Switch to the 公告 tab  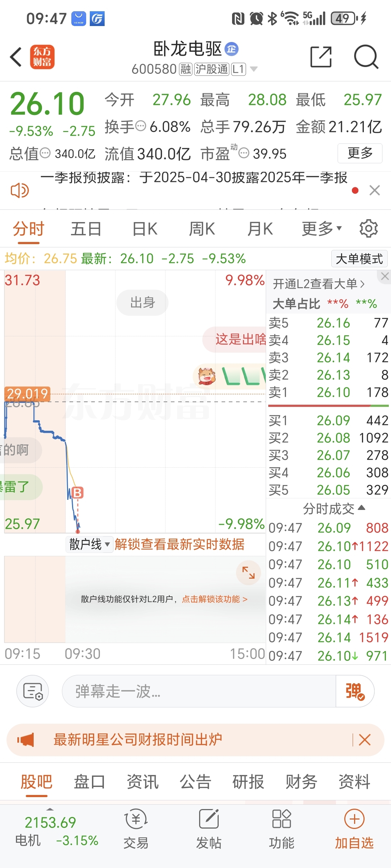(195, 782)
